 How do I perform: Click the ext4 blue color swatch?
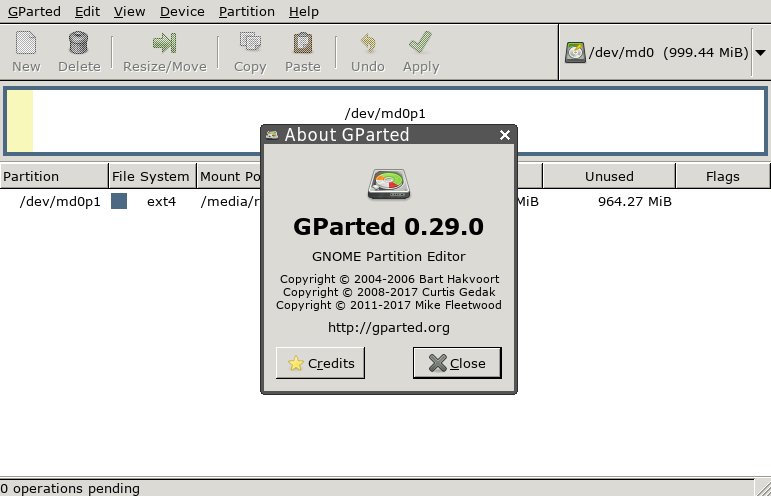coord(119,201)
